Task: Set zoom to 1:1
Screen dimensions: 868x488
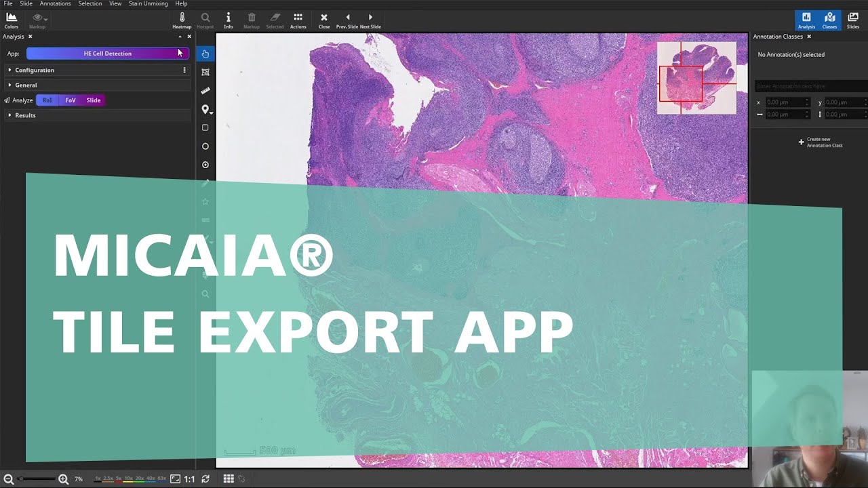Action: click(189, 479)
